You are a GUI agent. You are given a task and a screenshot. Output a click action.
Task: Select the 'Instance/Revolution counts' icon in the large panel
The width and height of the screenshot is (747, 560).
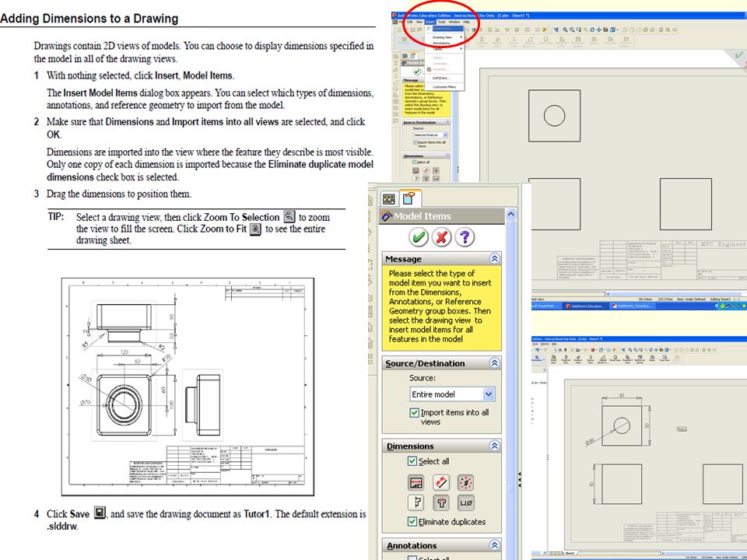[x=465, y=483]
